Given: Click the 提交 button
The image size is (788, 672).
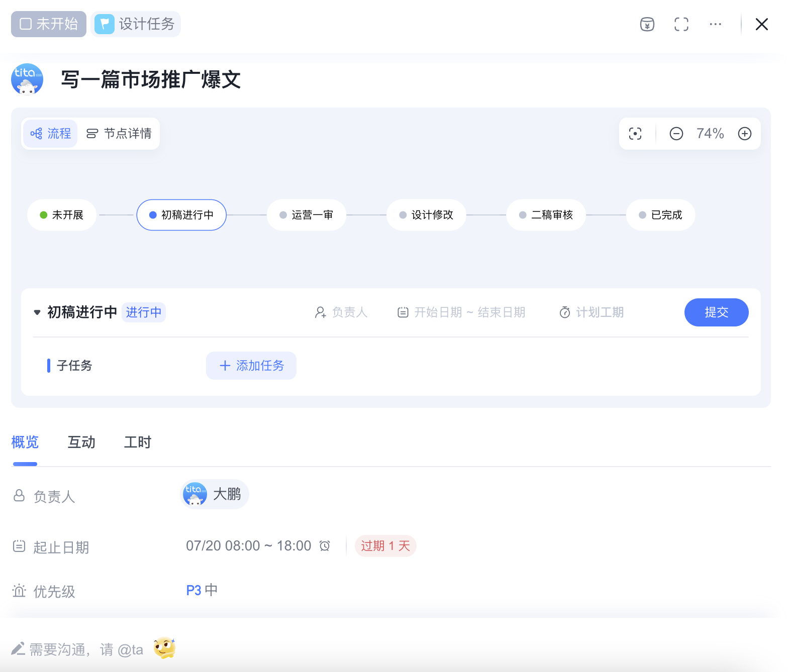Looking at the screenshot, I should pyautogui.click(x=716, y=312).
